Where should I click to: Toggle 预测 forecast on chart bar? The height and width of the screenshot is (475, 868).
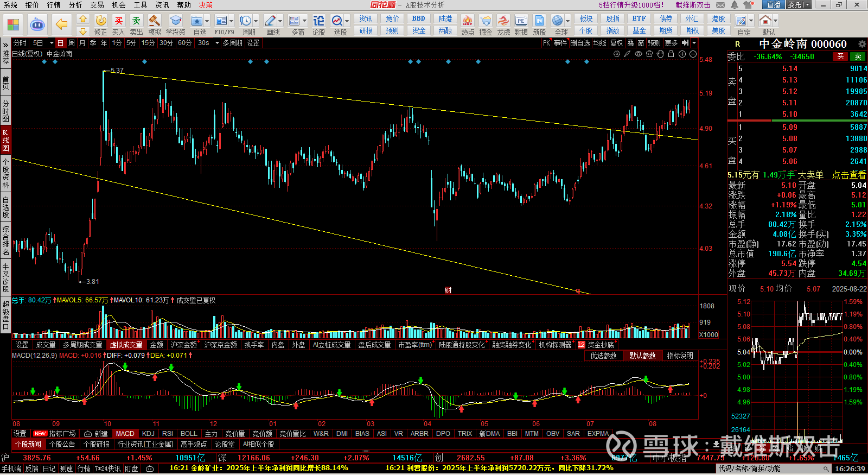coord(654,43)
